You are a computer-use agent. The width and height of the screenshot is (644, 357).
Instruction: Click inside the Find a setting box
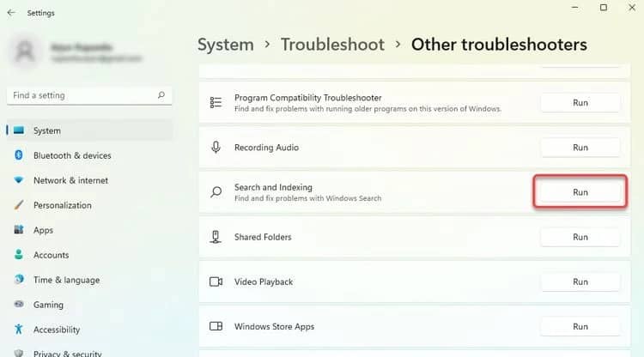(89, 95)
